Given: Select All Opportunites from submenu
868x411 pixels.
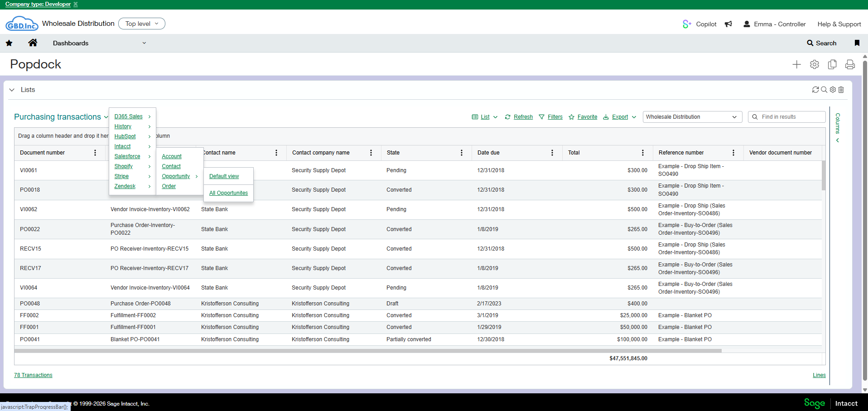Looking at the screenshot, I should (x=228, y=193).
